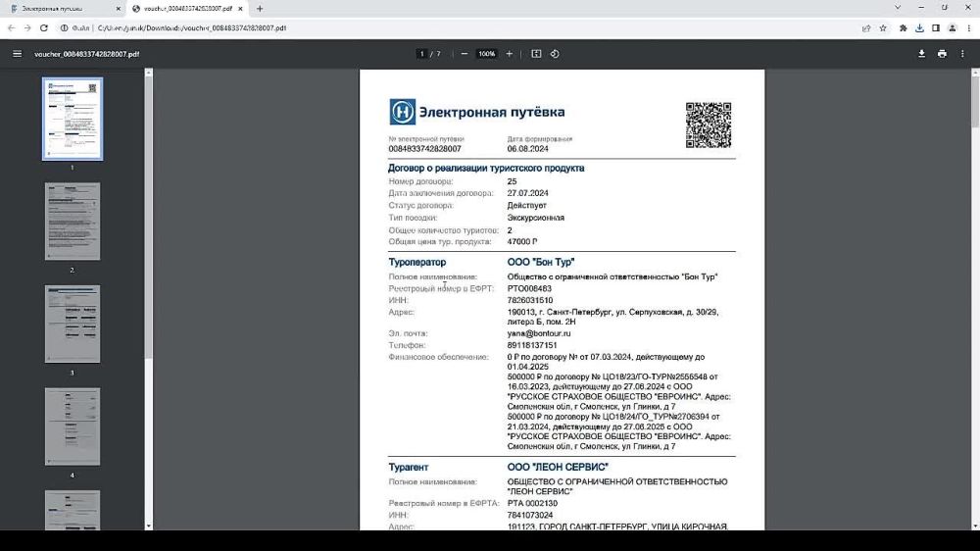The image size is (980, 551).
Task: Click registry number РТО008483
Action: point(529,288)
